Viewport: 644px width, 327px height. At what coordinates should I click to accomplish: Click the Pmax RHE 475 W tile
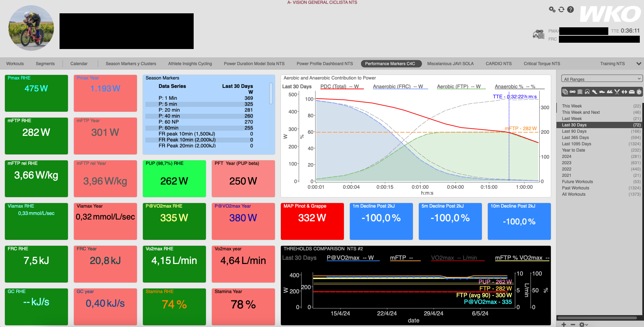pyautogui.click(x=36, y=93)
